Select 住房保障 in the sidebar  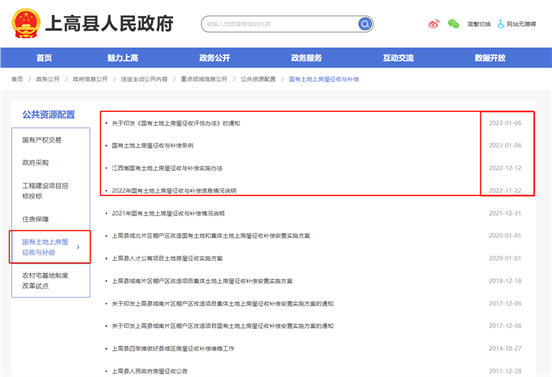(x=35, y=219)
